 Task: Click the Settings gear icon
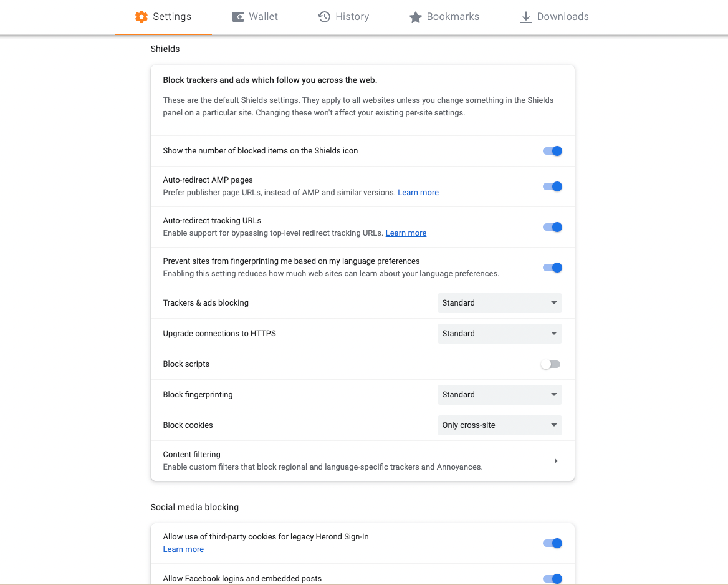tap(140, 17)
